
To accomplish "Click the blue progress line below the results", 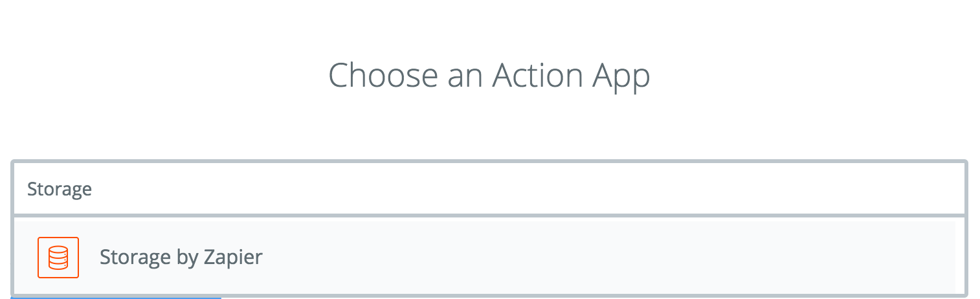I will click(117, 298).
